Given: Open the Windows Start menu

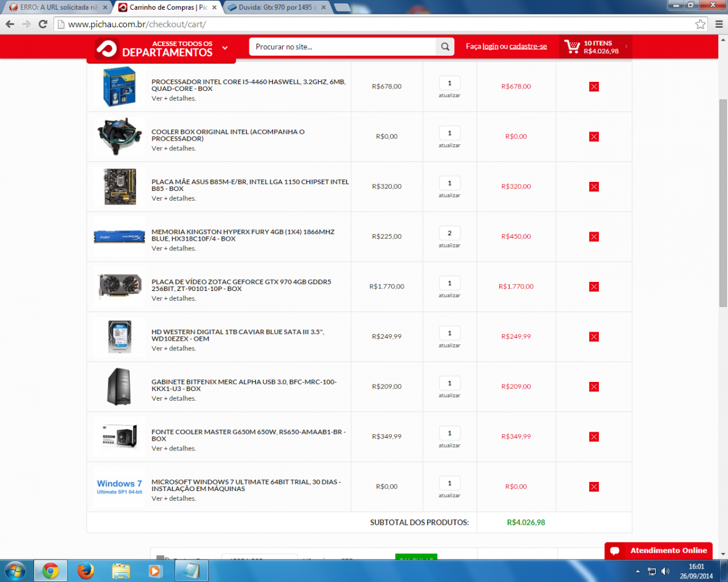Looking at the screenshot, I should coord(15,571).
